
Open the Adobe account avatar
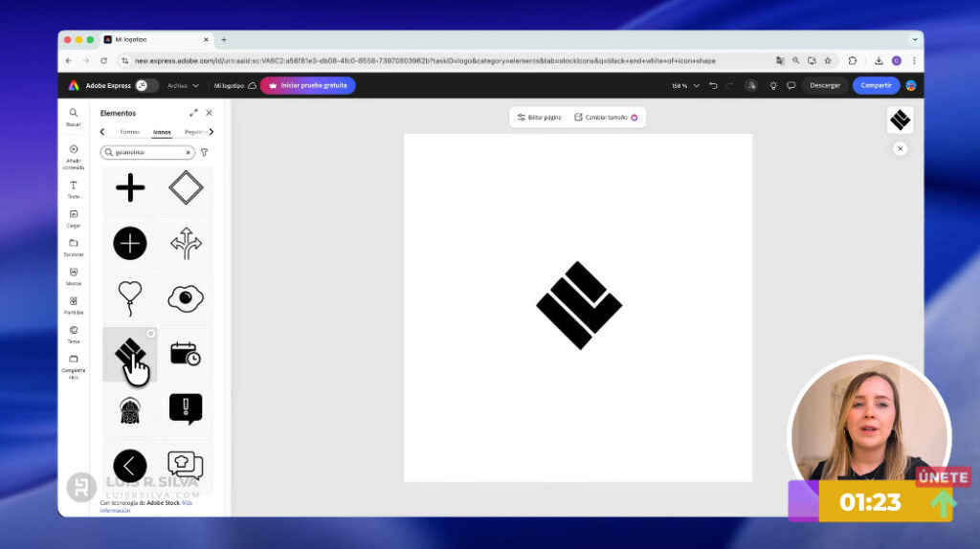tap(911, 85)
